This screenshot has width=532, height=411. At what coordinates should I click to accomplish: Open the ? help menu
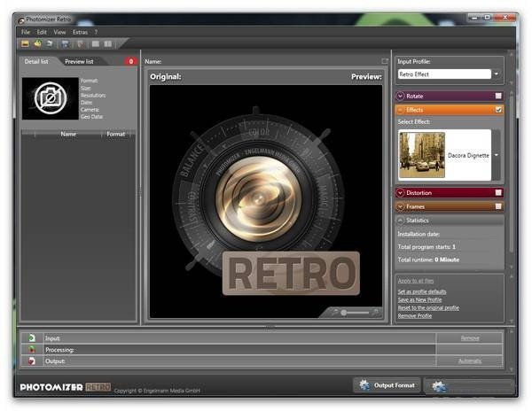96,32
